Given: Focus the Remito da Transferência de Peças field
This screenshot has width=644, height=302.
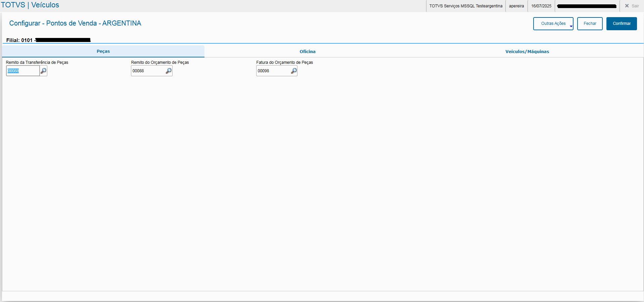Looking at the screenshot, I should [x=23, y=71].
